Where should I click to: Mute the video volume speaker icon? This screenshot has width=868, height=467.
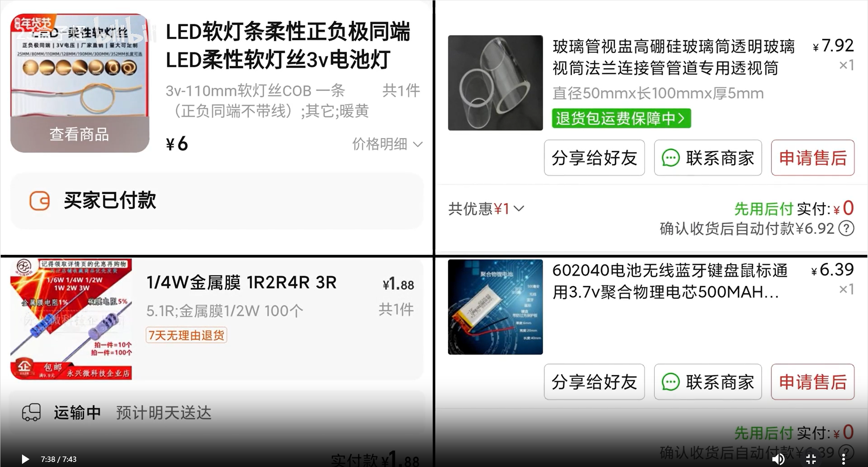tap(778, 459)
